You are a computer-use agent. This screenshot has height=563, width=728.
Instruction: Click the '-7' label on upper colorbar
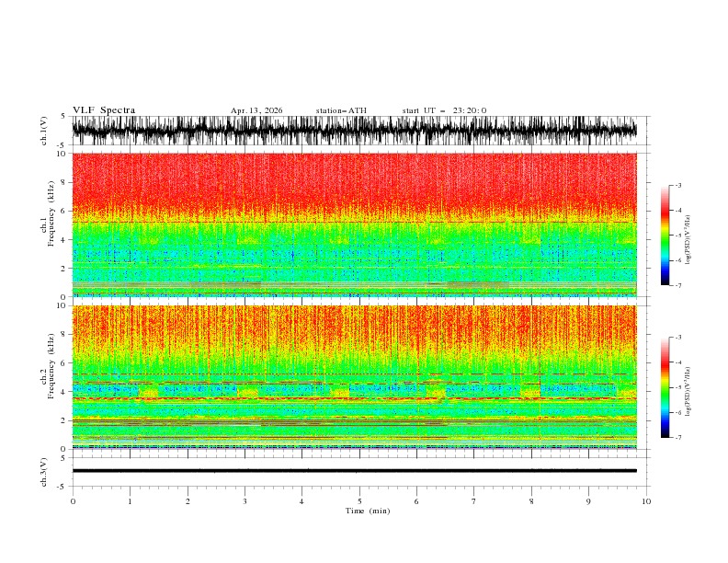[677, 285]
